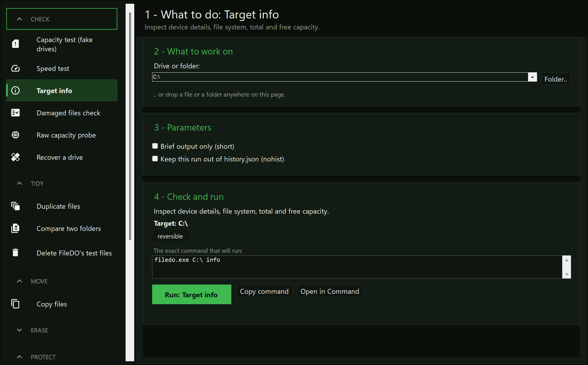Click the Delete FileDO's test files label
588x365 pixels.
coord(74,253)
